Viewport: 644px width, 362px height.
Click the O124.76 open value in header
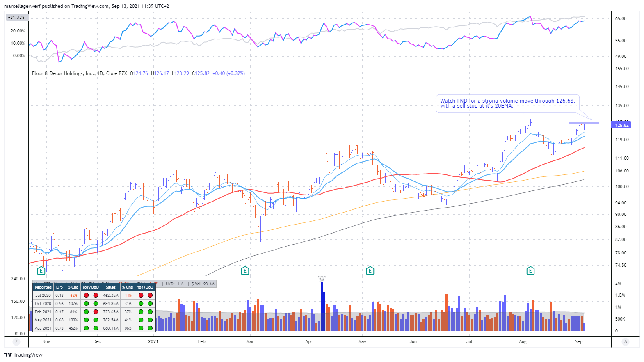[139, 73]
